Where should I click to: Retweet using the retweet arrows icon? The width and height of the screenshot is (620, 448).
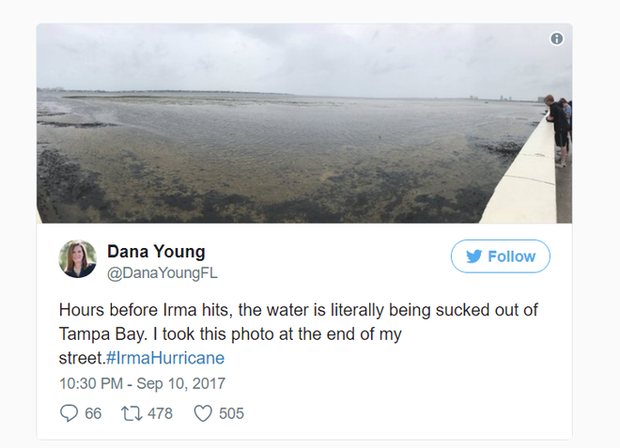[129, 413]
